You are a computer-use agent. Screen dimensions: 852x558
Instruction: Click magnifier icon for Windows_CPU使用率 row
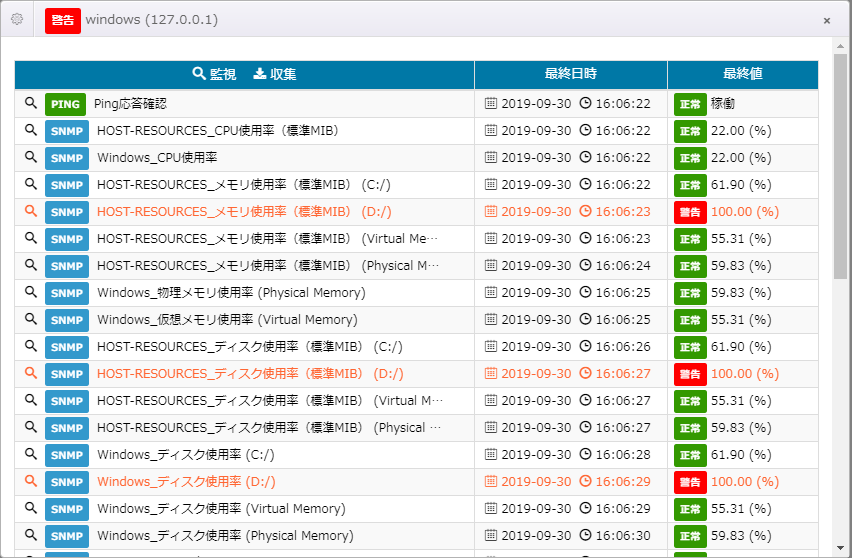click(31, 157)
